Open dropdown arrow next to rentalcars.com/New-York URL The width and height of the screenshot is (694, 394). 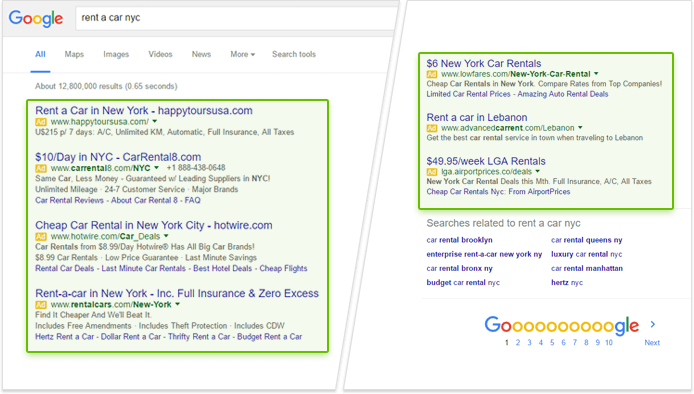click(177, 304)
